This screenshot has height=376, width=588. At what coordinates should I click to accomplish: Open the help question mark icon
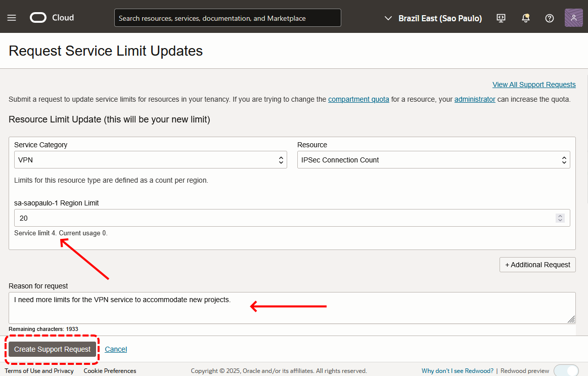tap(550, 18)
